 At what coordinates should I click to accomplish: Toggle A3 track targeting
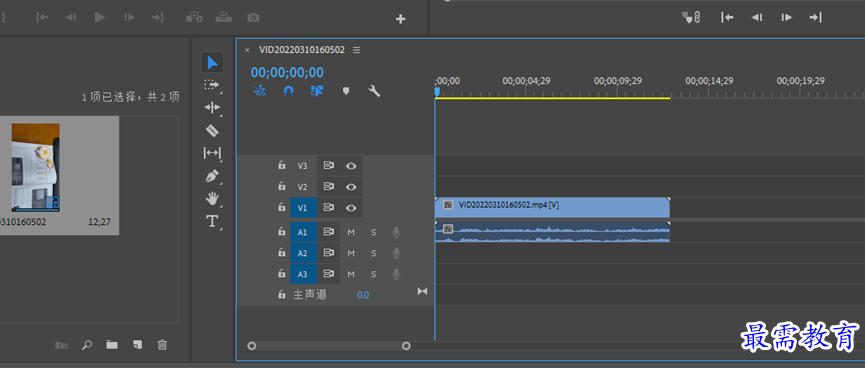pos(303,274)
